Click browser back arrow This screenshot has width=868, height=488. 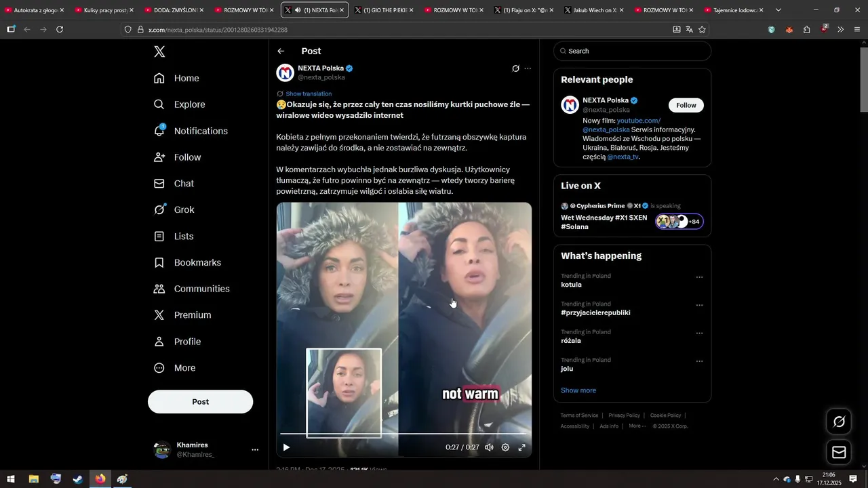[27, 29]
